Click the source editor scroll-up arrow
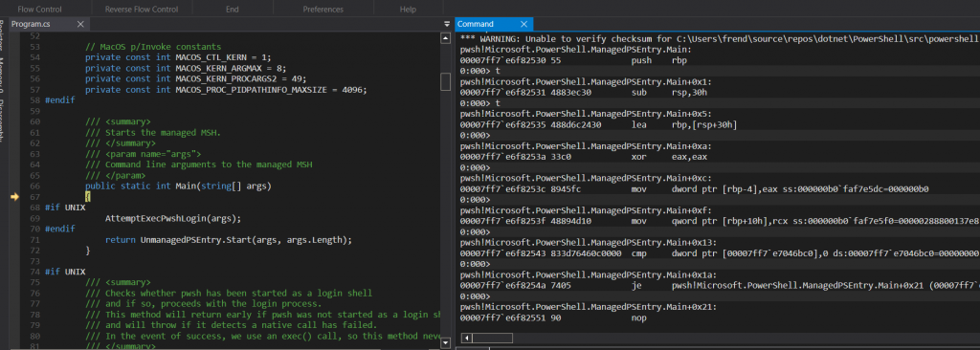Screen dimensions: 980x350 click(446, 38)
